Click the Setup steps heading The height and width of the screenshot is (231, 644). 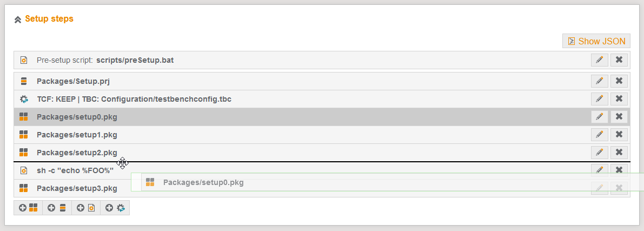coord(49,19)
